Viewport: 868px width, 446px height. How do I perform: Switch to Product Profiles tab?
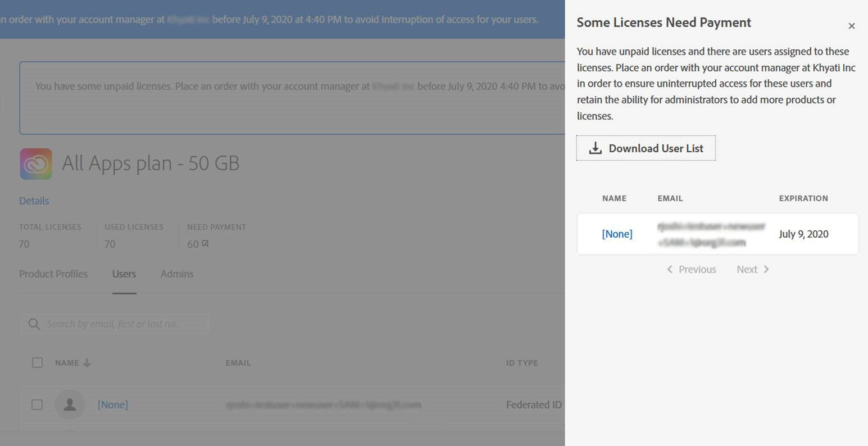pos(53,274)
